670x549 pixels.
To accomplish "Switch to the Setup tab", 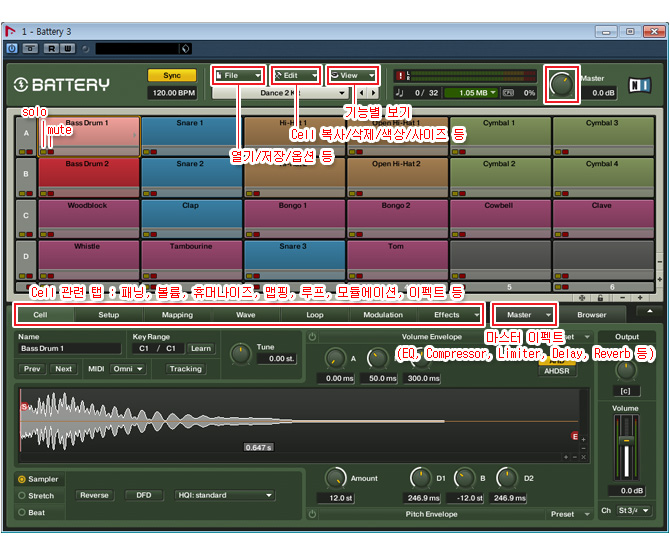I will [109, 315].
